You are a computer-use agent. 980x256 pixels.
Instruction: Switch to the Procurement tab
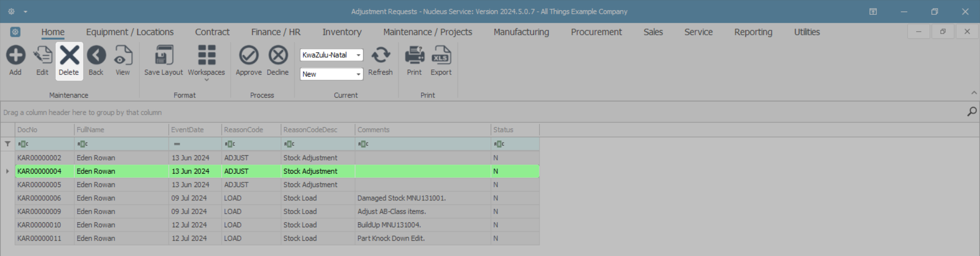click(x=596, y=32)
